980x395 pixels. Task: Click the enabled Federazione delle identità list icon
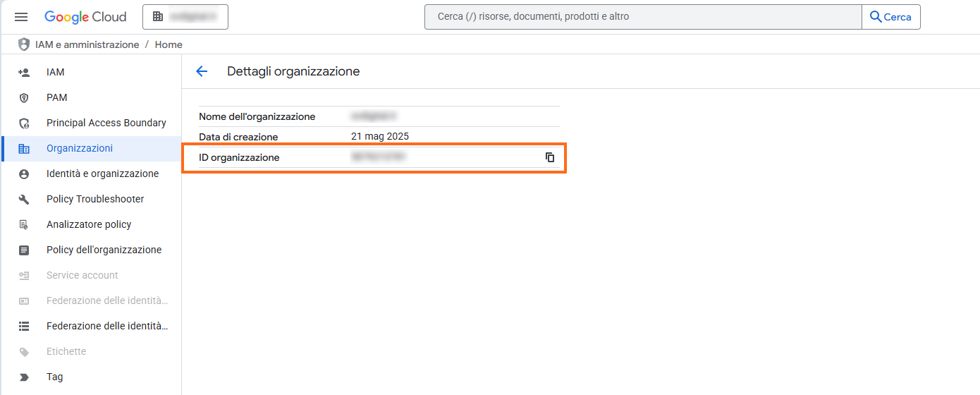point(24,327)
